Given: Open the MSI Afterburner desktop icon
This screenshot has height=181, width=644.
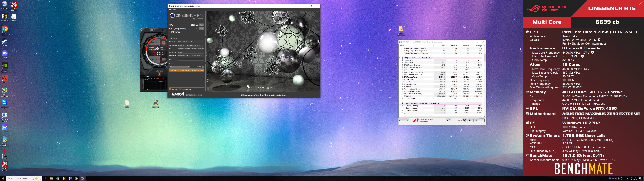Looking at the screenshot, I should tap(5, 92).
